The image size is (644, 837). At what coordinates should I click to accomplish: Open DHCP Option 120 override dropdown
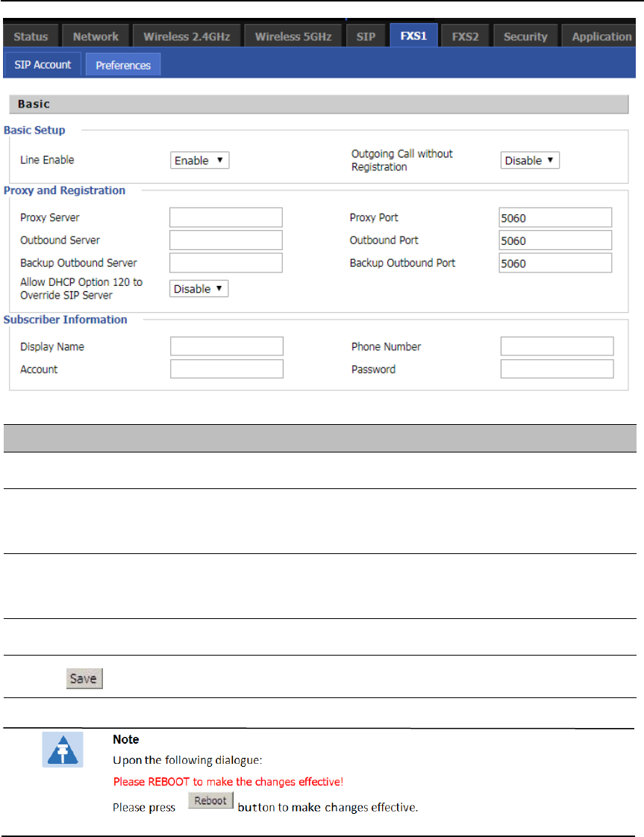click(x=199, y=289)
